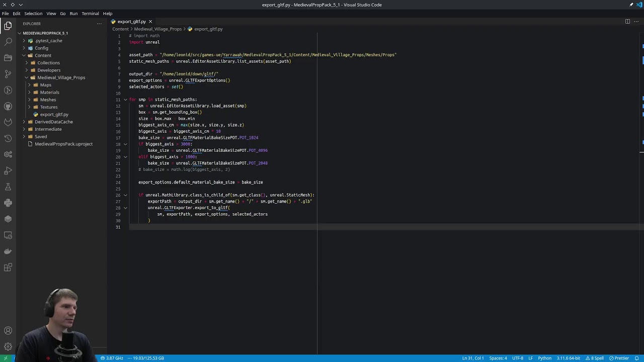
Task: Fold the if block at line 18
Action: click(x=125, y=144)
